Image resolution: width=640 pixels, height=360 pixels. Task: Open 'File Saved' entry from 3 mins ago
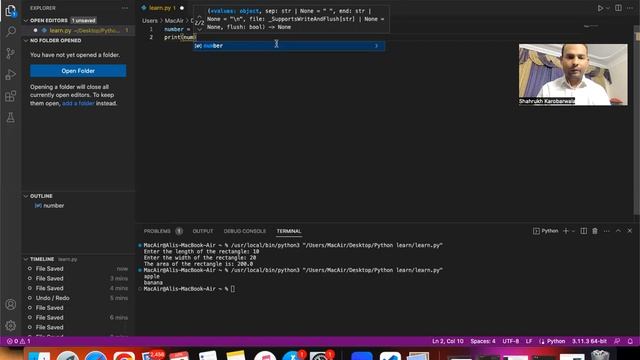[x=78, y=278]
